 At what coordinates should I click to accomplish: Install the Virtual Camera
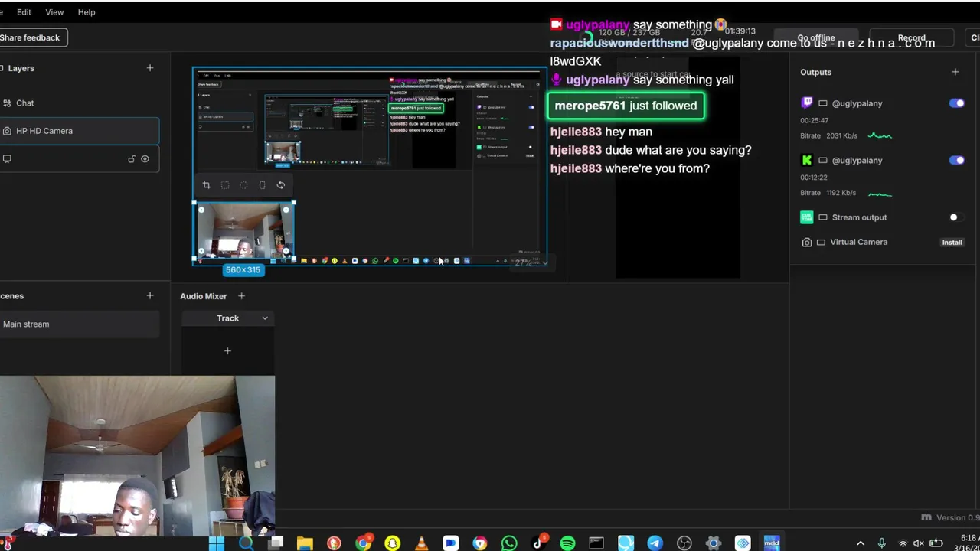(952, 243)
